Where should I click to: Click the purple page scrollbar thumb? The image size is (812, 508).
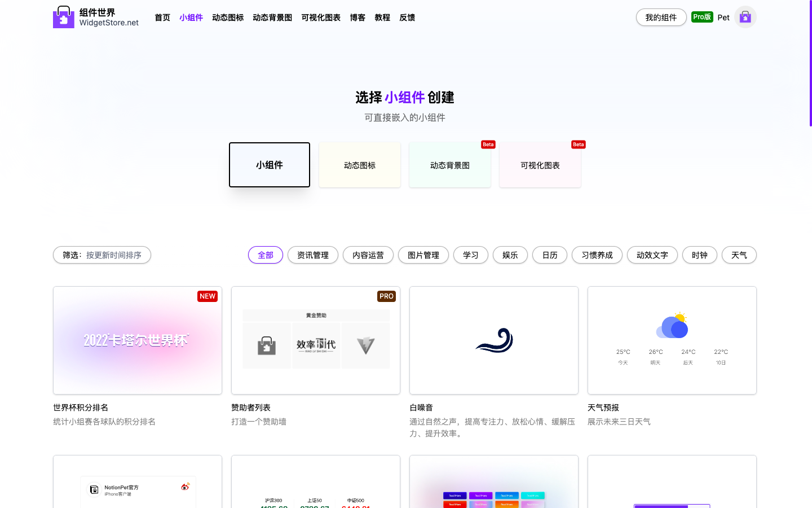point(810,63)
